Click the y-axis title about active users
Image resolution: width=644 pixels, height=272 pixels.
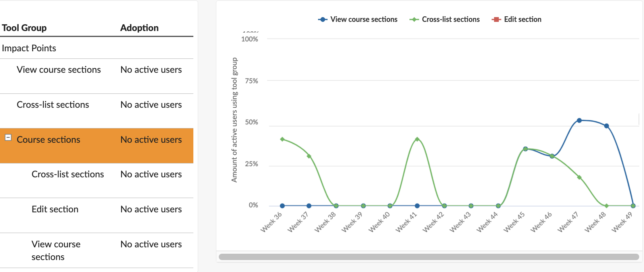tap(234, 120)
